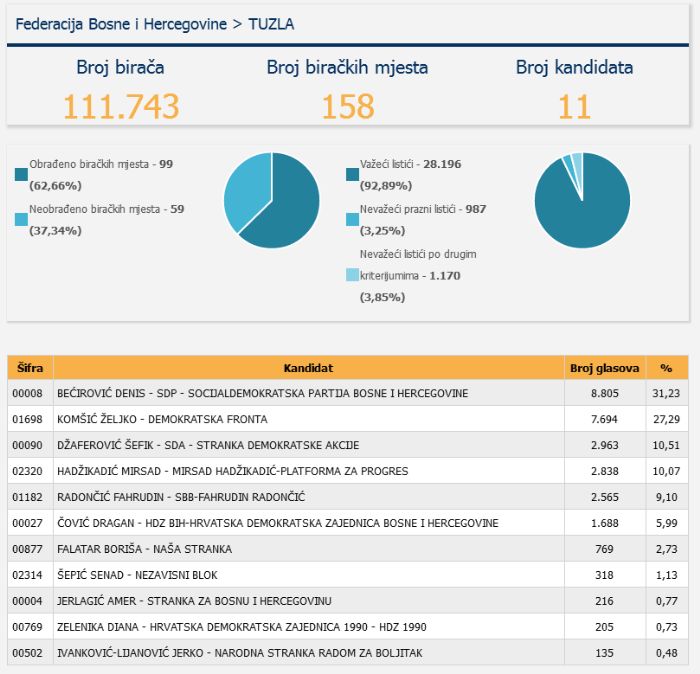This screenshot has height=674, width=700.
Task: Click polling station count 158
Action: coord(348,107)
